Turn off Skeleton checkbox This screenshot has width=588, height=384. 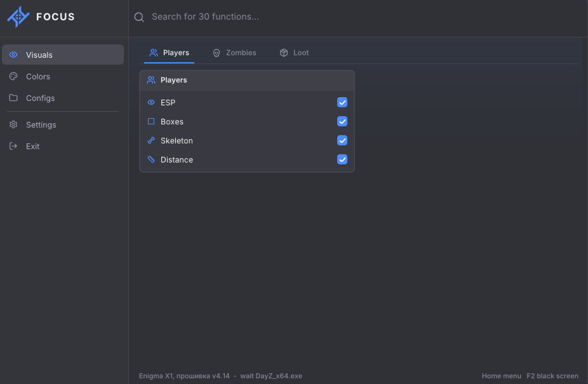click(342, 140)
